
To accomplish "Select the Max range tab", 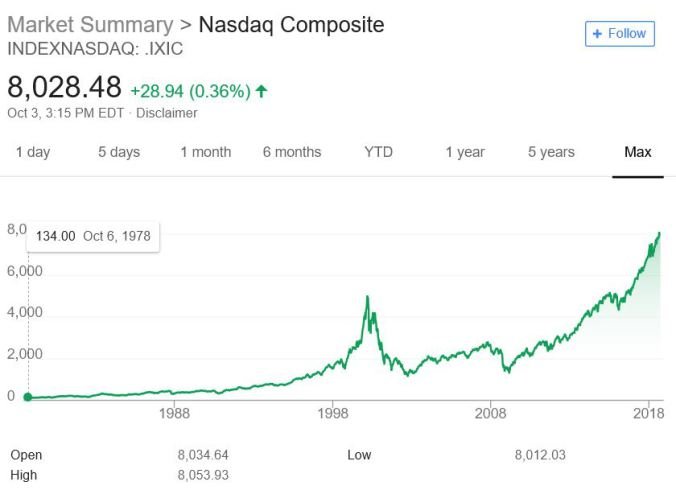I will (x=638, y=152).
